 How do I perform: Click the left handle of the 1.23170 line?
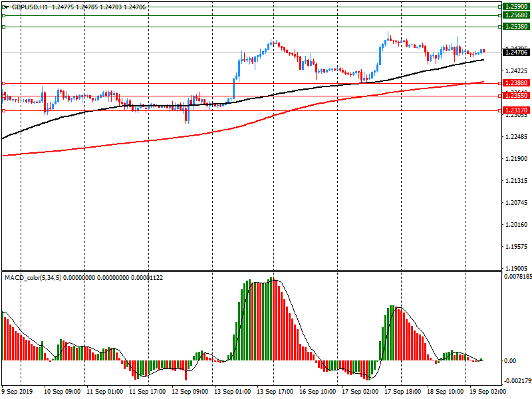click(4, 110)
